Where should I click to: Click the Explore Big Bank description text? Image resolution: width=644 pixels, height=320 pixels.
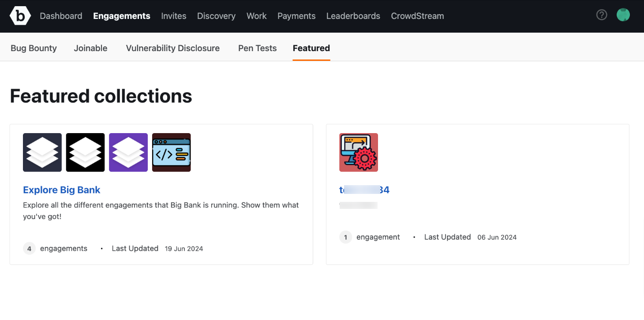point(161,211)
